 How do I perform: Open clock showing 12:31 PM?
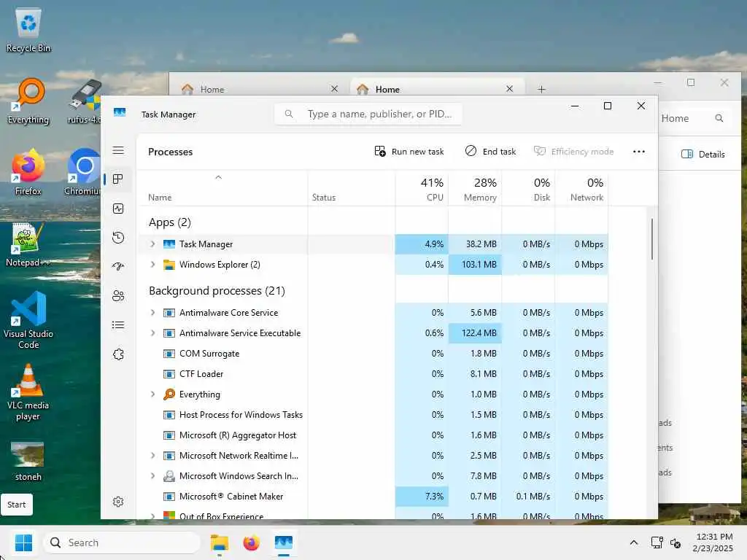click(x=712, y=542)
